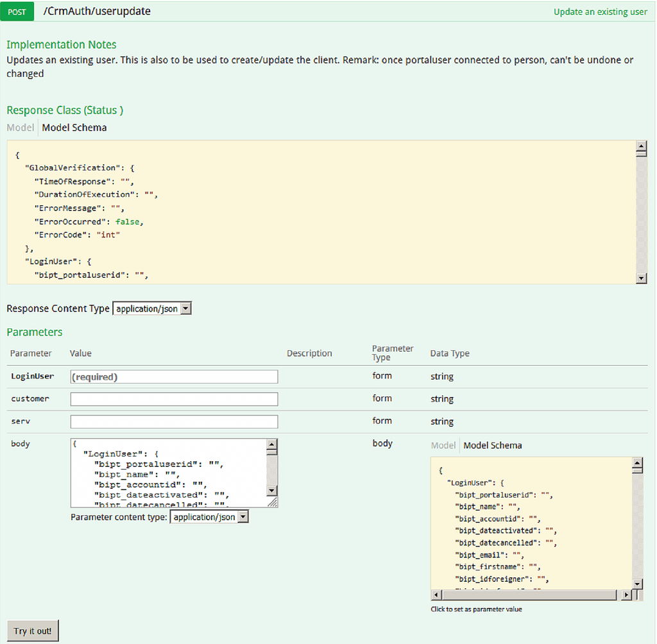657x644 pixels.
Task: Click response schema scrollbar up arrow
Action: click(x=641, y=147)
